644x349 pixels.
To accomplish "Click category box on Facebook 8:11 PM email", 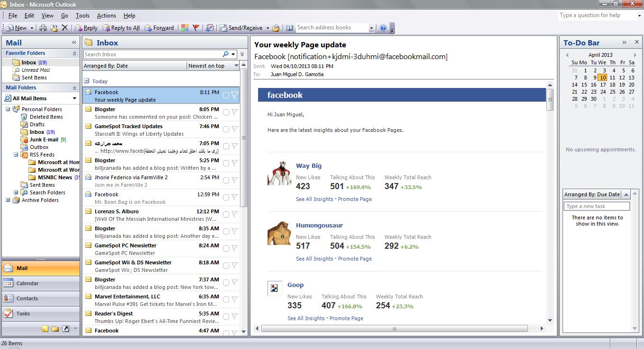I will 226,96.
